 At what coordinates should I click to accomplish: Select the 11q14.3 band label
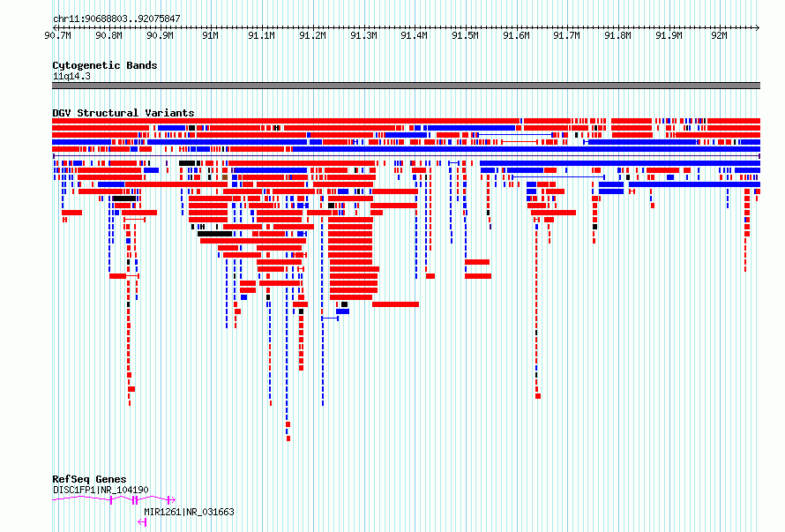coord(71,76)
